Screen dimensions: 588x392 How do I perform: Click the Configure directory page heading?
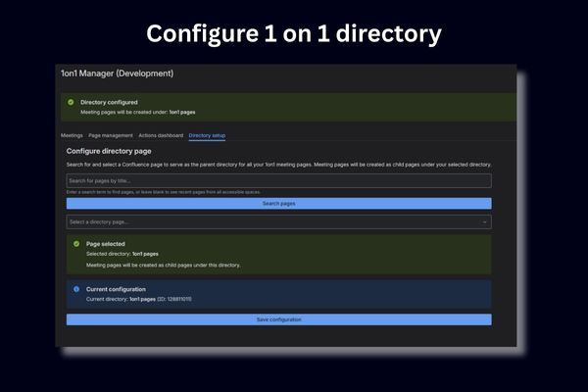(x=109, y=151)
